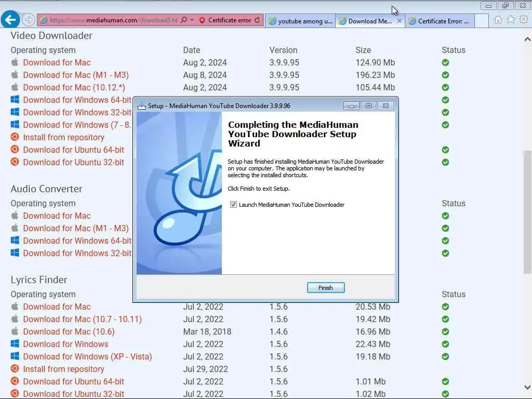Click the 'Audio Converter' section heading

[x=46, y=189]
